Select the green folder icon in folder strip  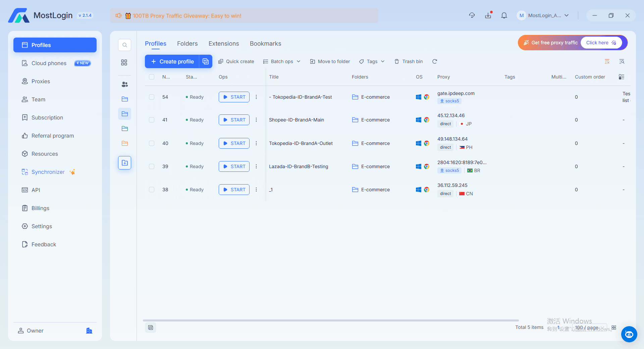124,129
